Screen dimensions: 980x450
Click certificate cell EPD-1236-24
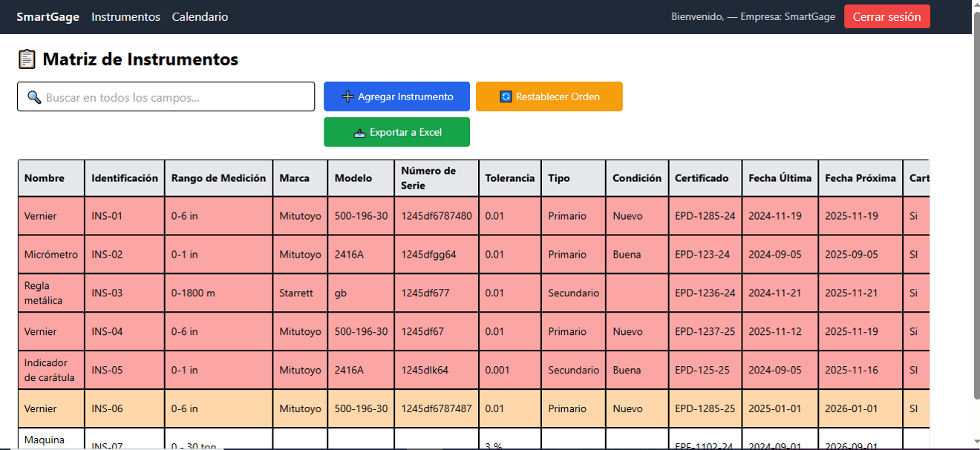(705, 293)
